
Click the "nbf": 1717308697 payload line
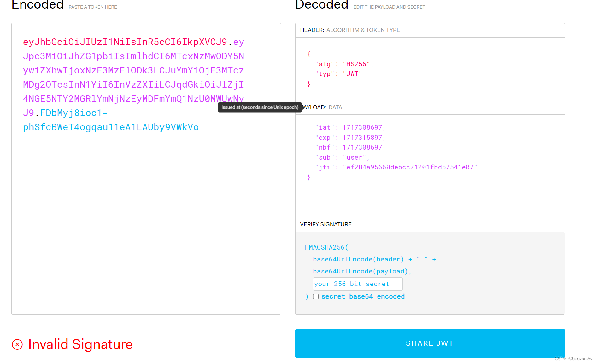tap(350, 147)
